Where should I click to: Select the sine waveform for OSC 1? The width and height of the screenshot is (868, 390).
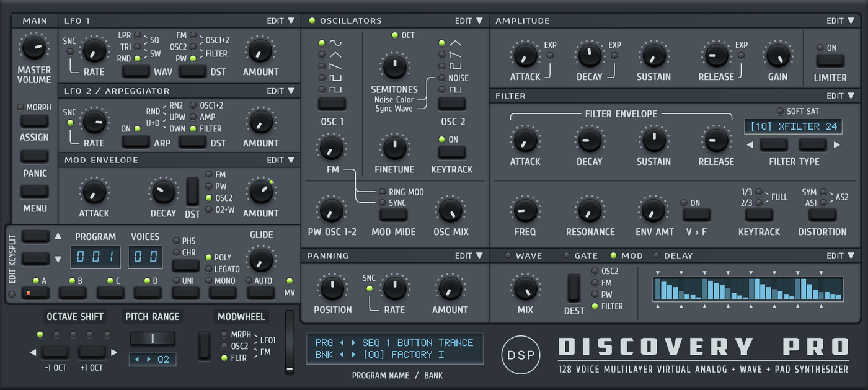[x=322, y=43]
